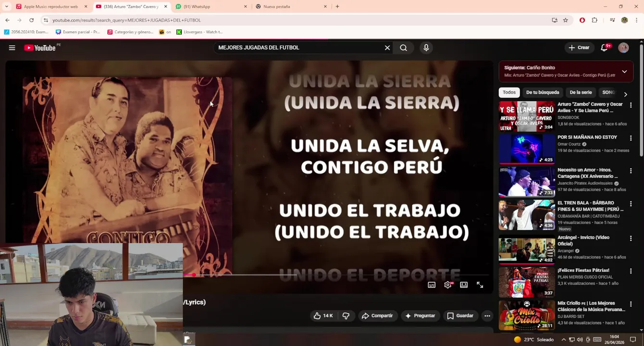Viewport: 644px width, 346px height.
Task: Like the video with 14 K likes
Action: (x=323, y=316)
